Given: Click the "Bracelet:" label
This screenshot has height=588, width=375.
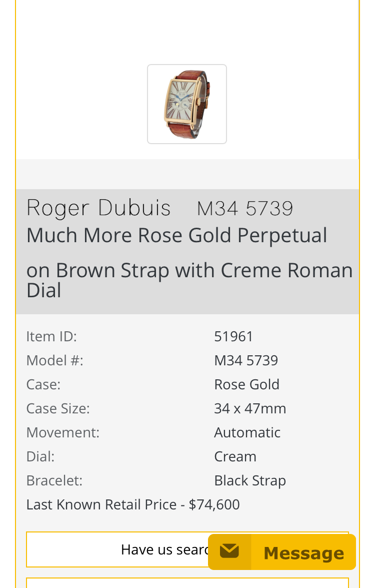Looking at the screenshot, I should pyautogui.click(x=54, y=480).
